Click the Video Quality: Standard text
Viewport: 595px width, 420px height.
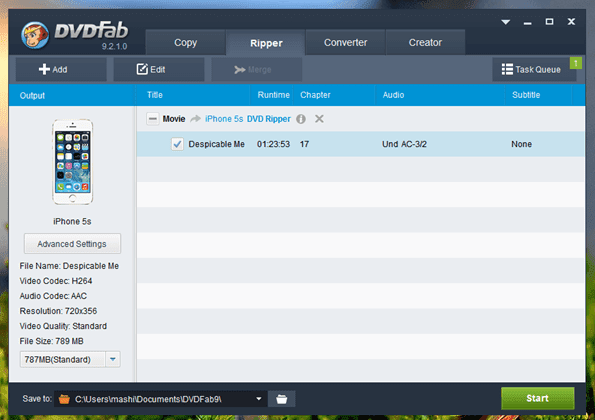coord(63,326)
